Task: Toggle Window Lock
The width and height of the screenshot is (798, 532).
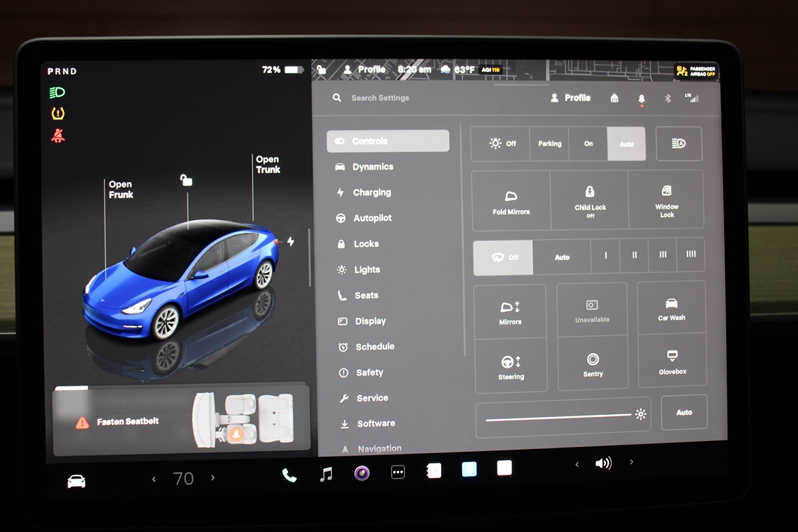Action: click(666, 201)
